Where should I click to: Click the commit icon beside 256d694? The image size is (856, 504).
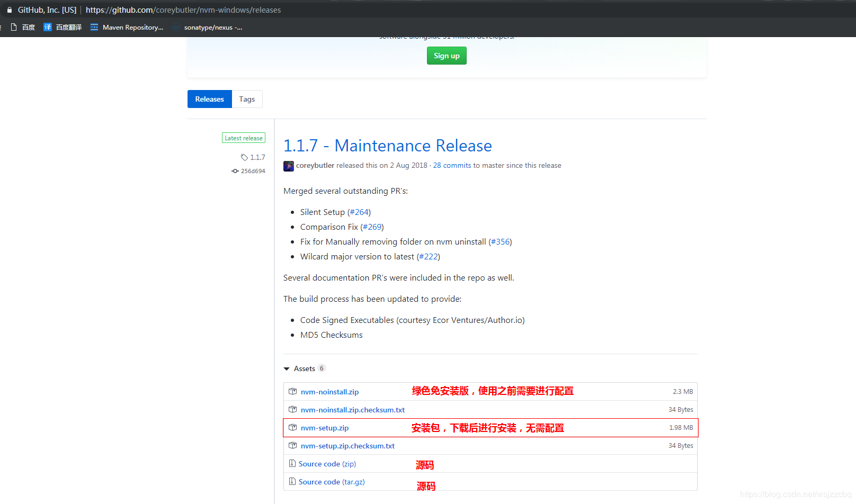point(235,170)
